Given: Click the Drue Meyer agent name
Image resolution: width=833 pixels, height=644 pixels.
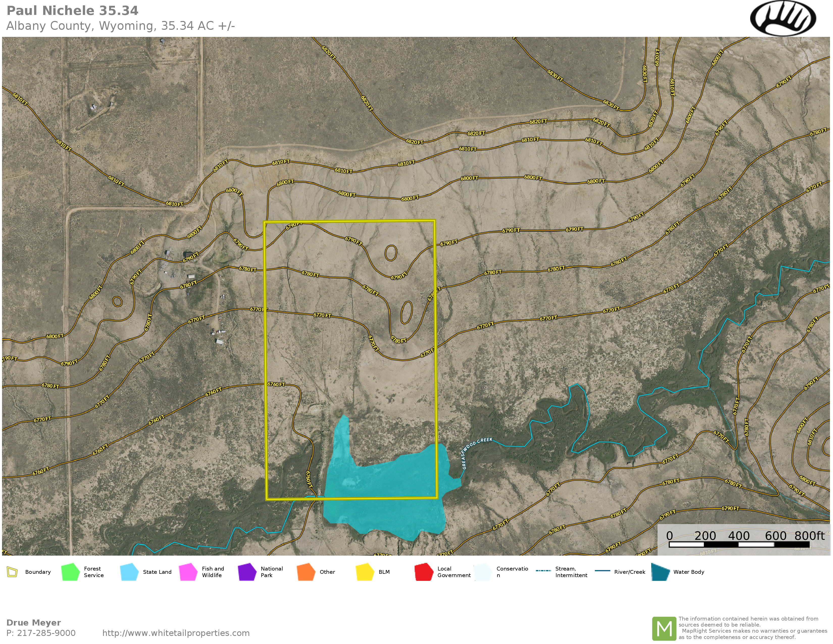Looking at the screenshot, I should click(34, 623).
